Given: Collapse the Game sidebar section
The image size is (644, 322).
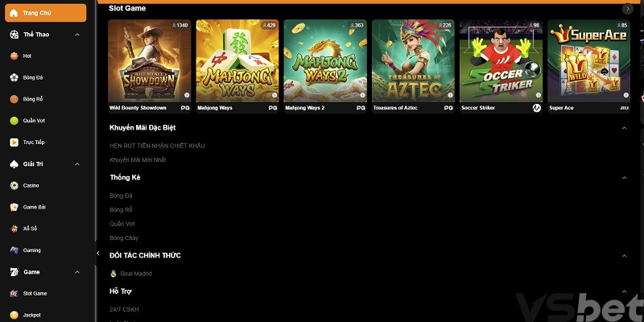Looking at the screenshot, I should click(x=77, y=272).
